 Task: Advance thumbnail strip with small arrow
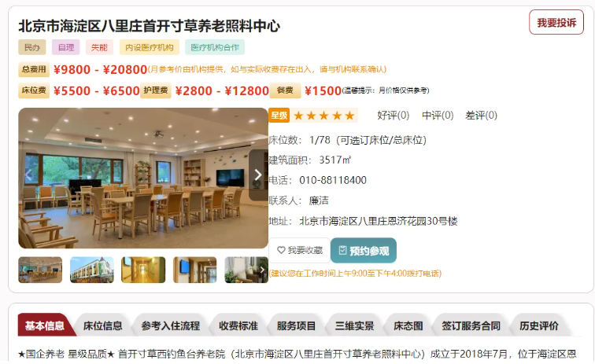click(262, 270)
